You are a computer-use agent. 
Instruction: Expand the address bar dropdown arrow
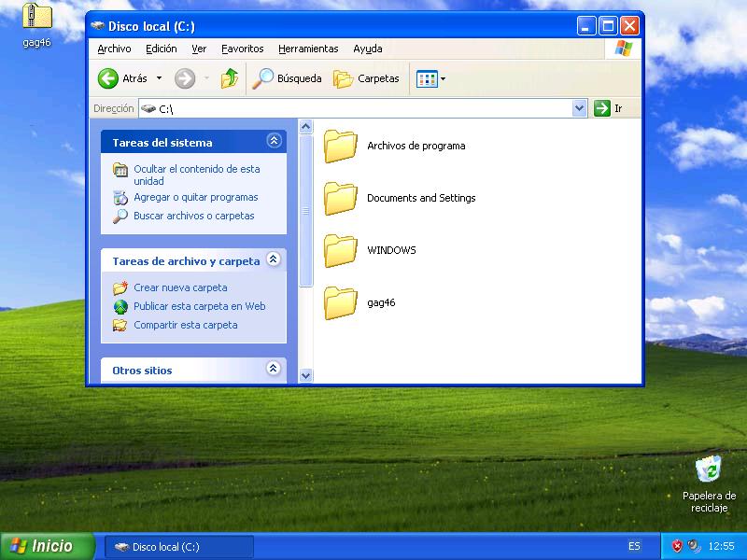click(579, 108)
